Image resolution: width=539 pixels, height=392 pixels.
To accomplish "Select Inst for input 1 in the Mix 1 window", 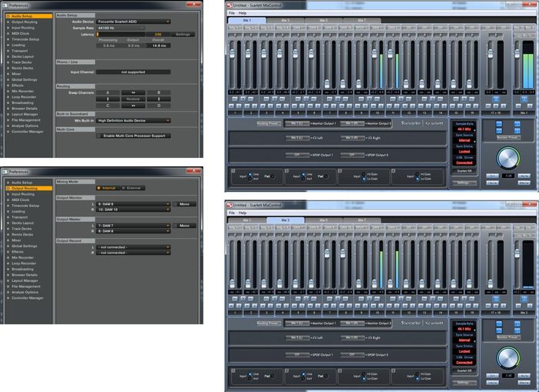I will [250, 179].
